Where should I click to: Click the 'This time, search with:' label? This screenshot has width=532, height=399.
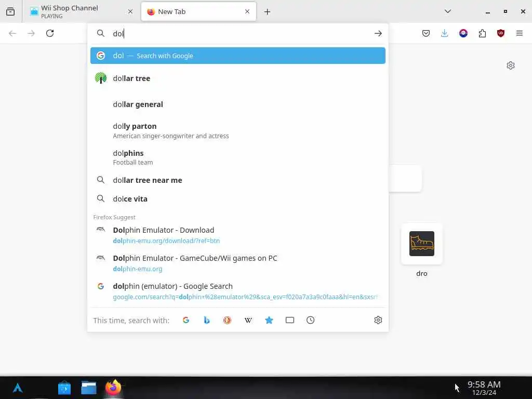coord(131,320)
